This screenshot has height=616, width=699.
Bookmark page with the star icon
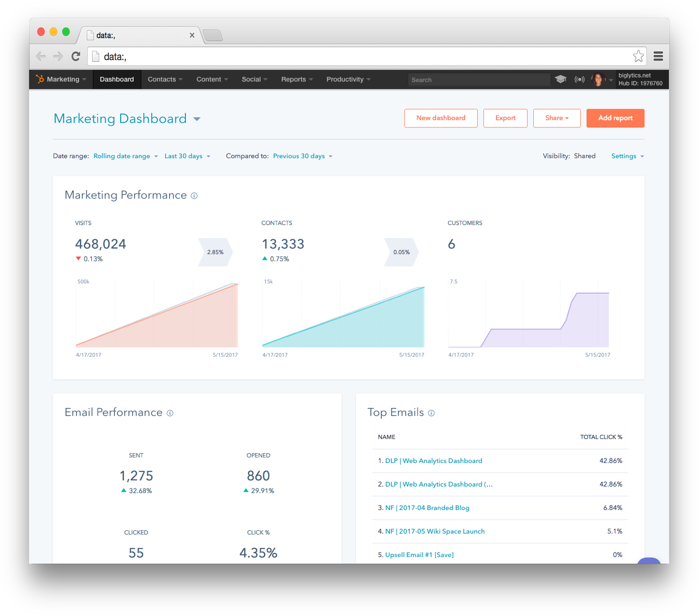coord(638,56)
